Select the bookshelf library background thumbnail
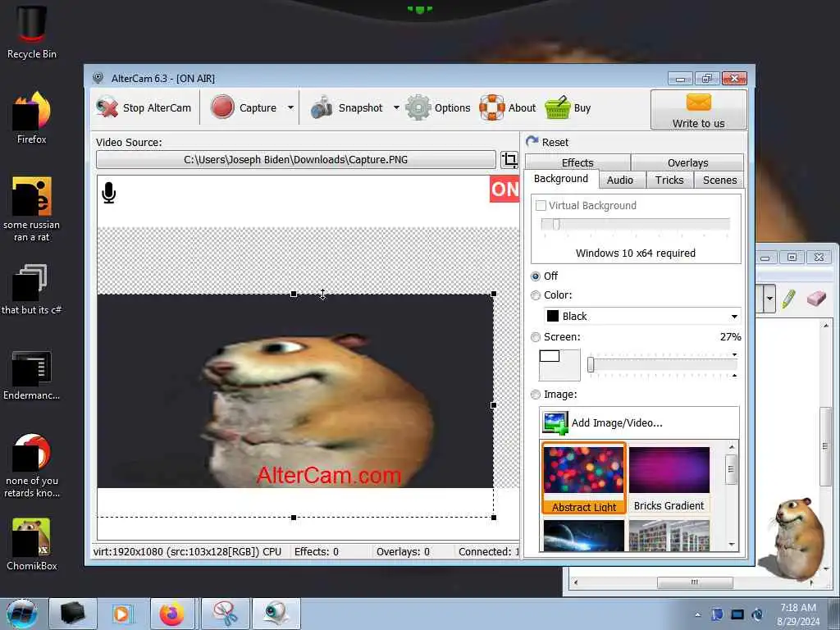 tap(669, 535)
